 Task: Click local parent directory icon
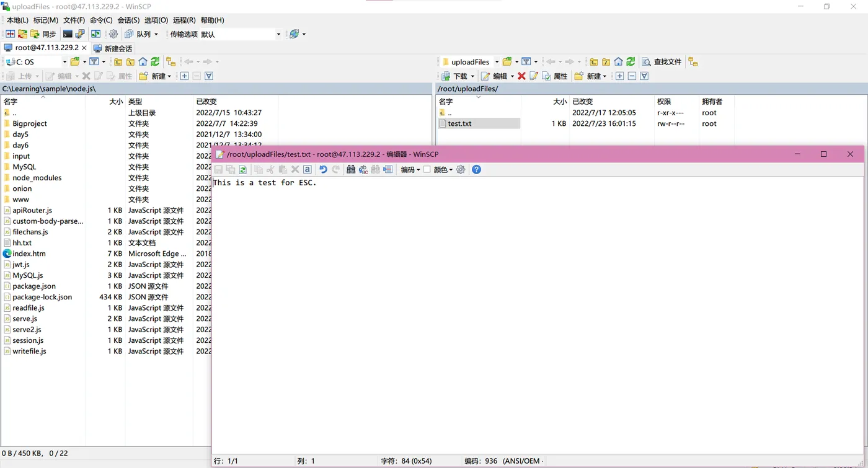pyautogui.click(x=118, y=61)
